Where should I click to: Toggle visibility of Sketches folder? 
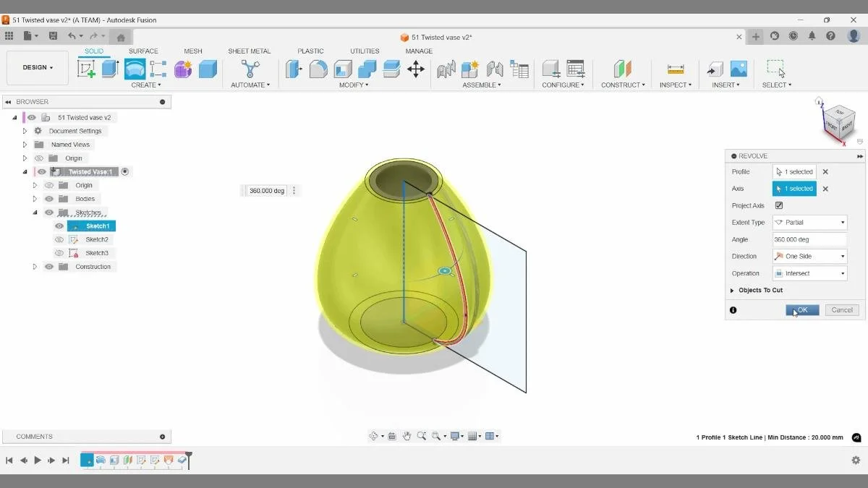[x=49, y=213]
